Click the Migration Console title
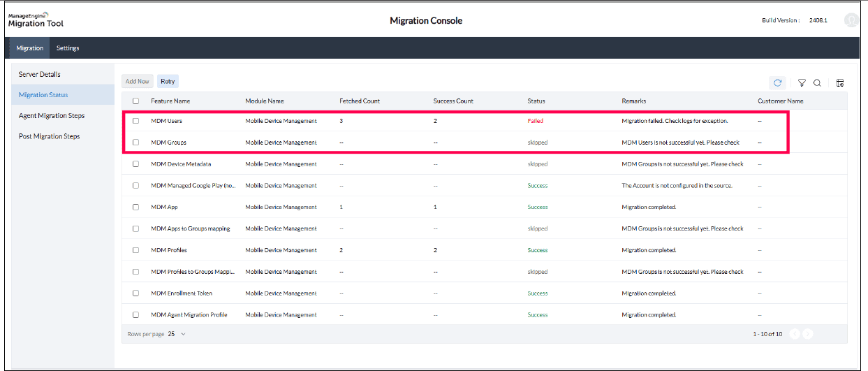The width and height of the screenshot is (868, 371). pyautogui.click(x=426, y=20)
